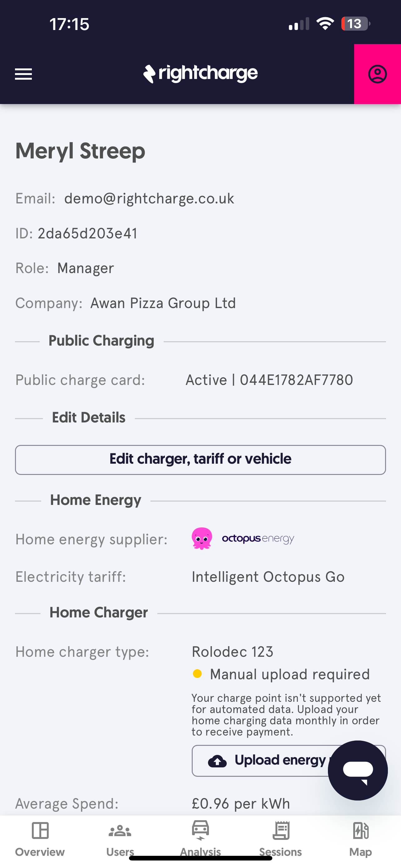Tap the cloud upload icon
Image resolution: width=401 pixels, height=868 pixels.
[217, 761]
